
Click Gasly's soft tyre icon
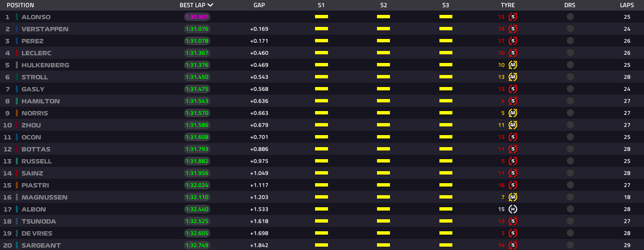[513, 89]
